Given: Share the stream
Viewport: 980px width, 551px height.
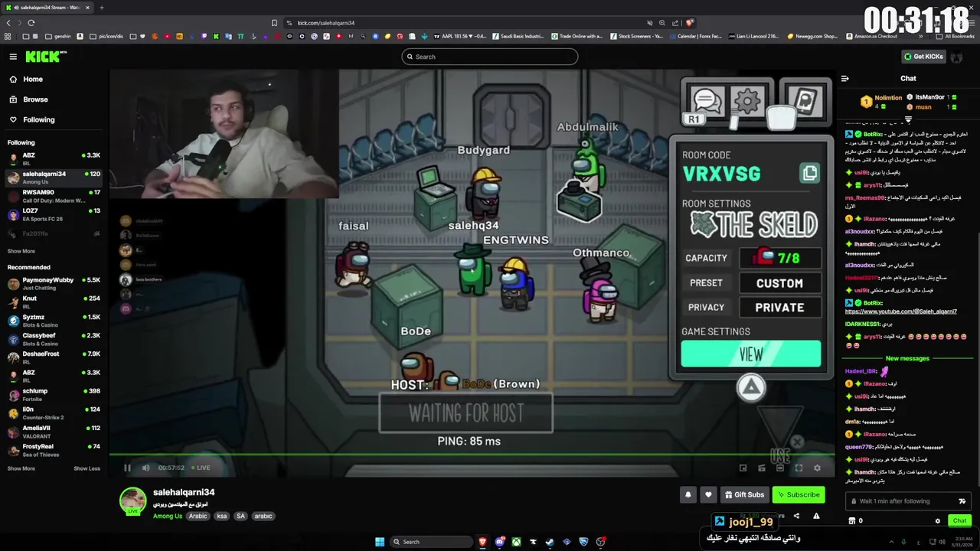Looking at the screenshot, I should pyautogui.click(x=796, y=516).
